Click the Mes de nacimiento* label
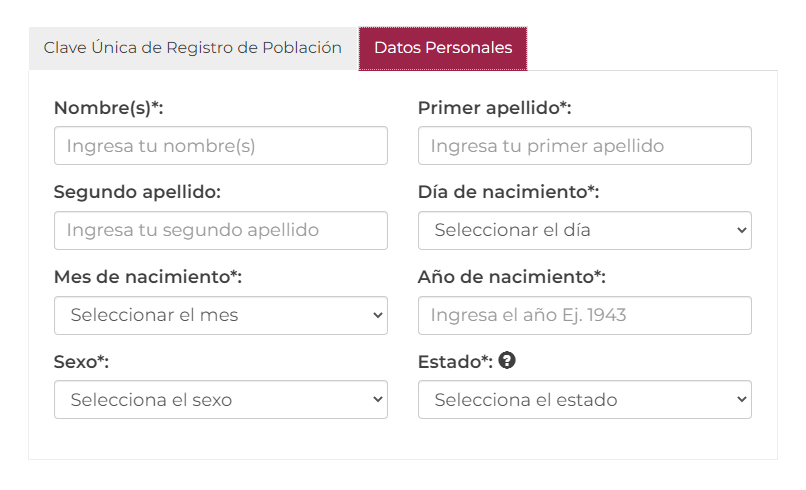 [x=148, y=277]
